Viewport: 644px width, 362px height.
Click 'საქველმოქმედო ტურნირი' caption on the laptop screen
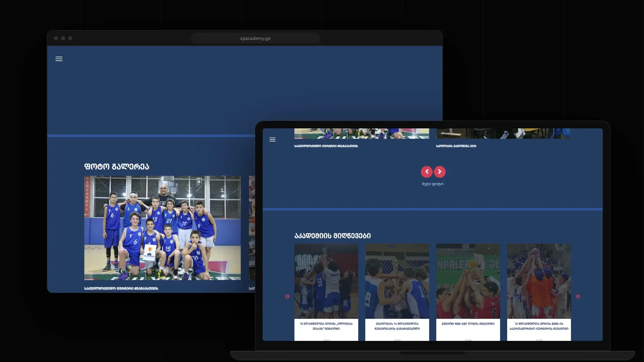[326, 146]
